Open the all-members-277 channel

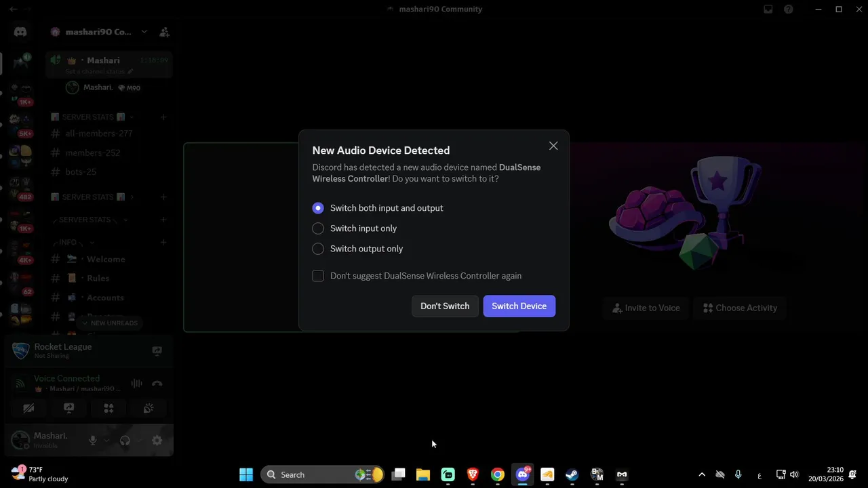click(99, 134)
